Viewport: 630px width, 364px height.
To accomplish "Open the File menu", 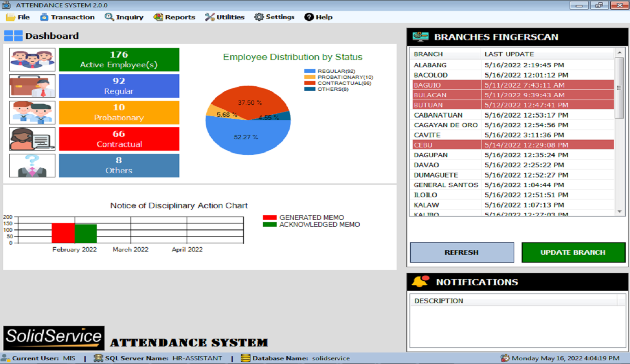I will tap(18, 17).
